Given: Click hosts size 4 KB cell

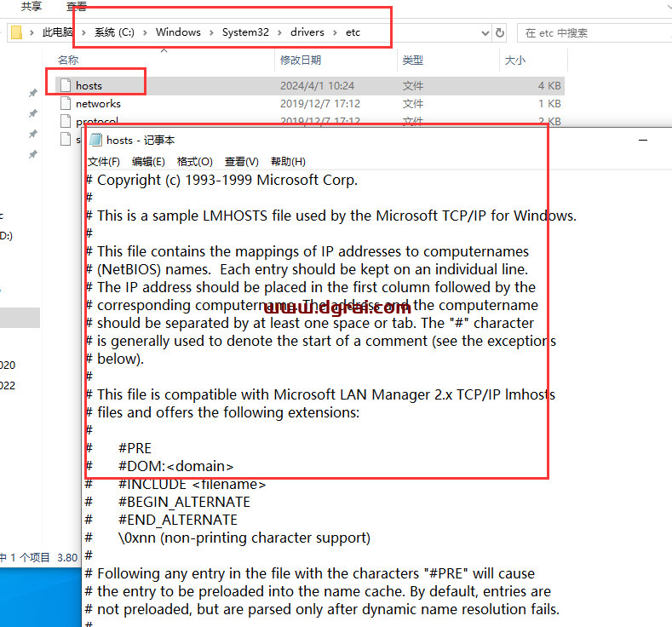Looking at the screenshot, I should (x=549, y=86).
